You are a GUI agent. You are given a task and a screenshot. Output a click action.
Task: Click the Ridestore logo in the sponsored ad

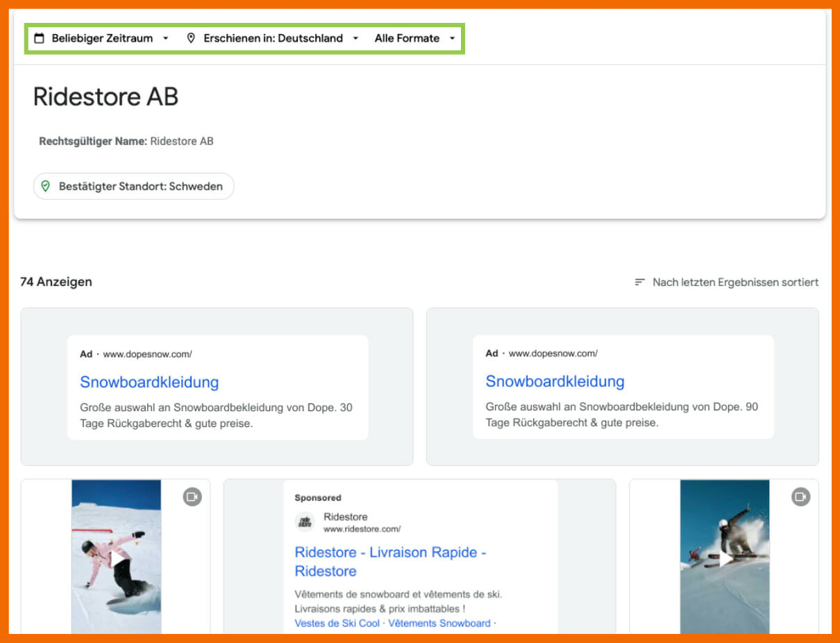coord(303,521)
